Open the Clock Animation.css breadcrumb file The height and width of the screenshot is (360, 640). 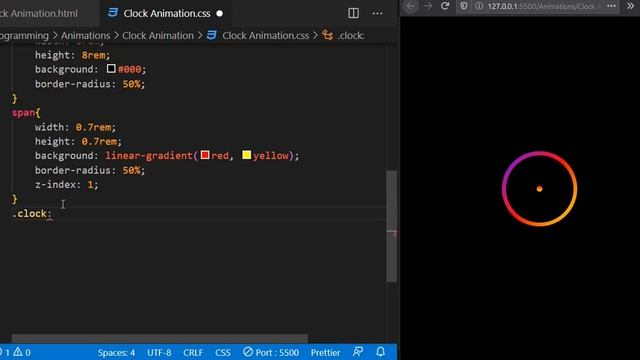pyautogui.click(x=265, y=36)
